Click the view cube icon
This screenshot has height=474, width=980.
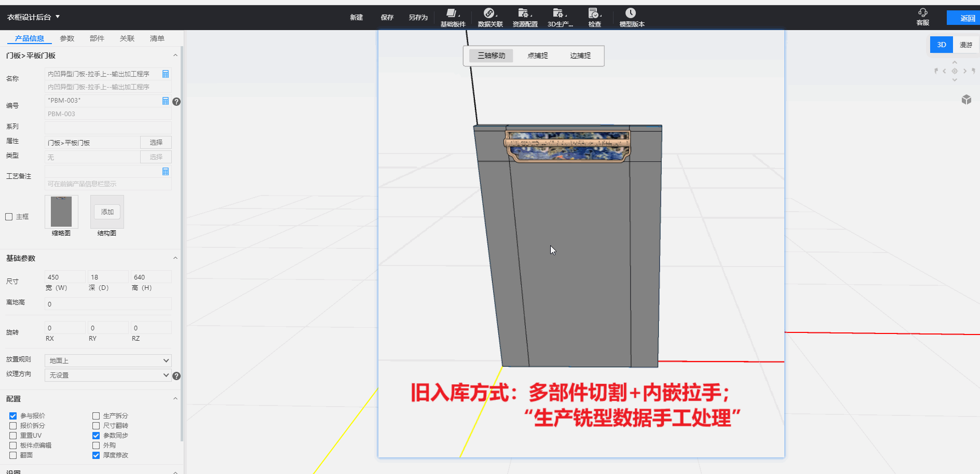pyautogui.click(x=966, y=100)
